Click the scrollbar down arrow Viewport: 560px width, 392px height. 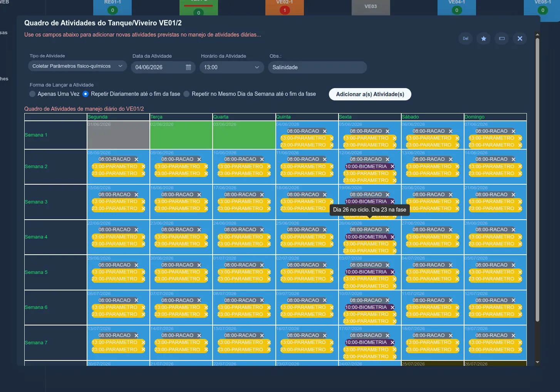click(x=537, y=362)
